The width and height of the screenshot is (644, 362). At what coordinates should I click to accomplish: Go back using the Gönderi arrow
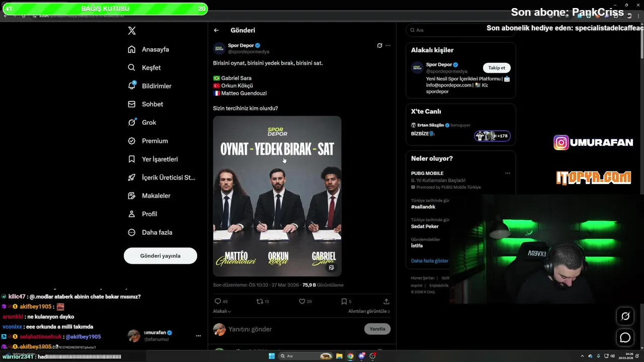[216, 30]
